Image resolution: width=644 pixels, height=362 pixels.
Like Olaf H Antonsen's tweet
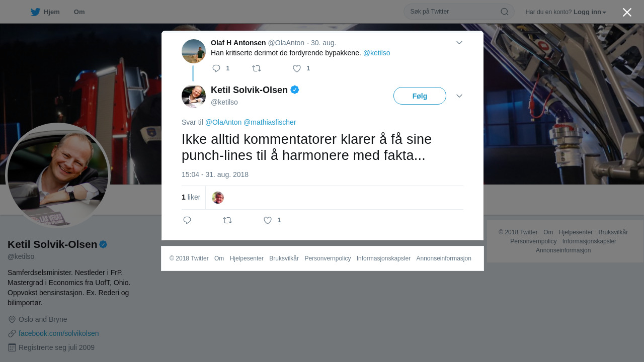[297, 68]
